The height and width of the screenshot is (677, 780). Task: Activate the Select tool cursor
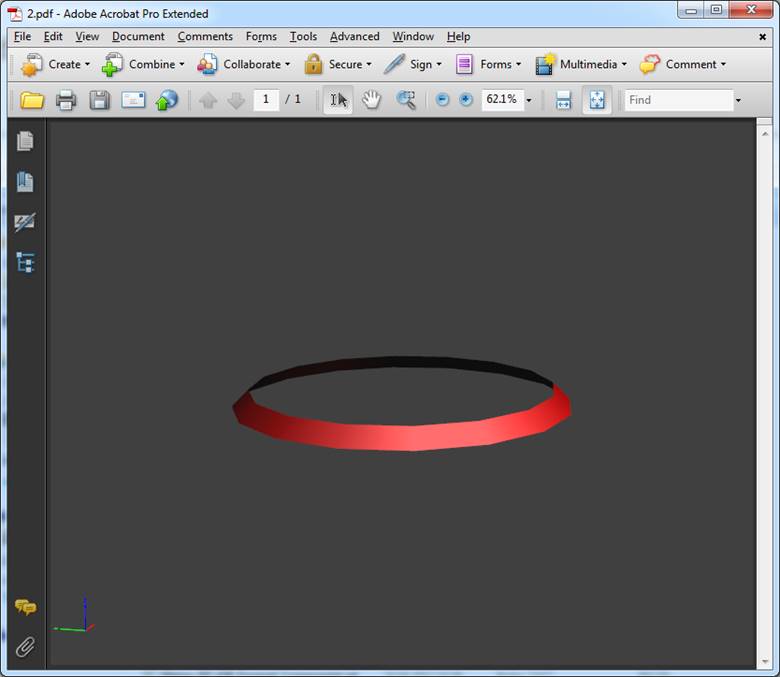[338, 100]
